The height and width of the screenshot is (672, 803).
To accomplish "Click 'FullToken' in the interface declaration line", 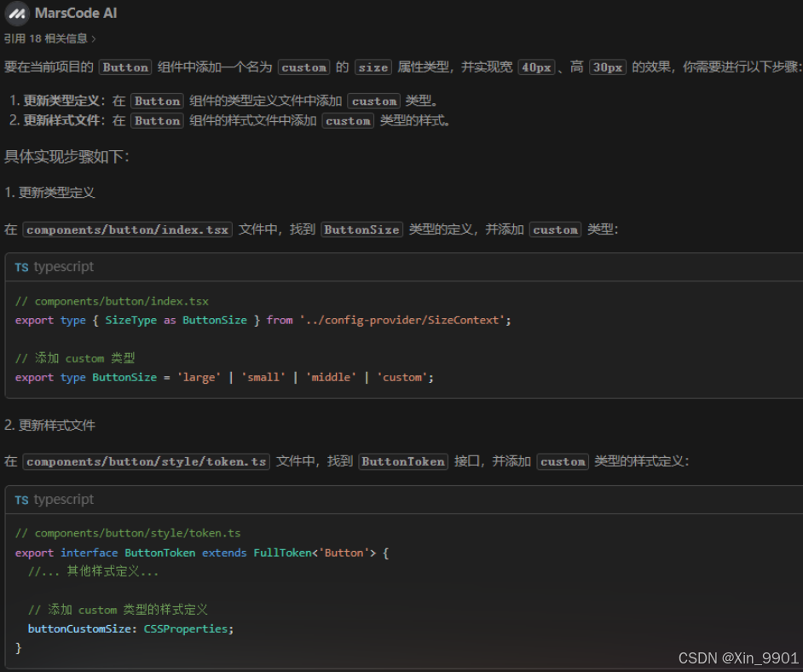I will pos(282,553).
